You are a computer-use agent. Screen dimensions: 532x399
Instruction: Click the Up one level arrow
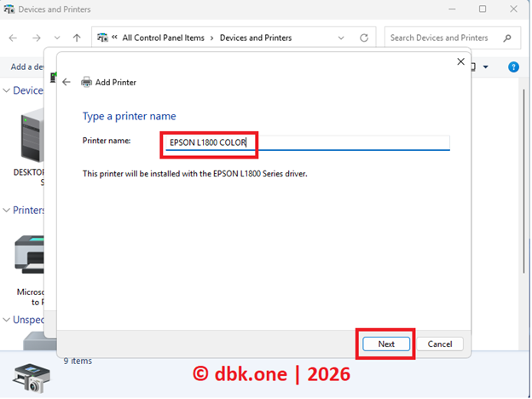pos(77,38)
